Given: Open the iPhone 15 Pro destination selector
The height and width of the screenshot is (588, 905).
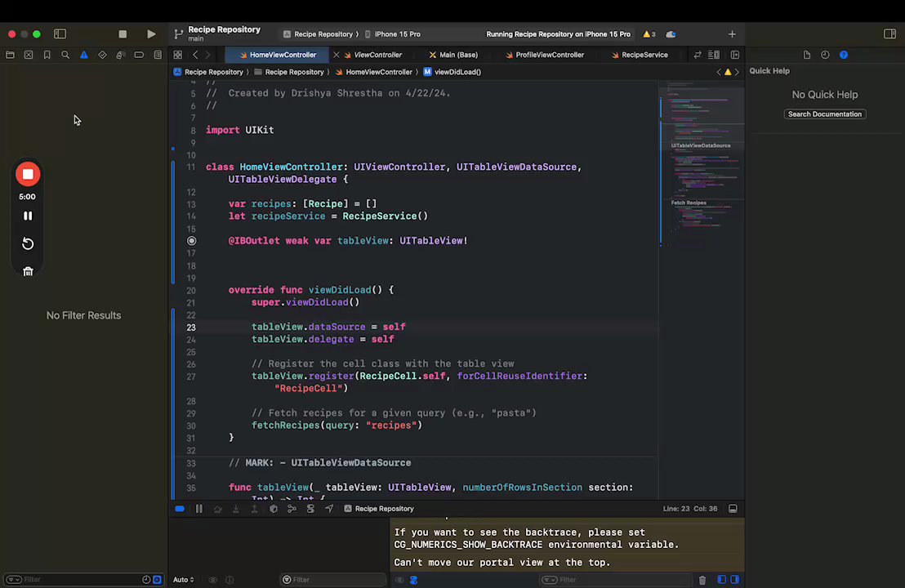Looking at the screenshot, I should [397, 34].
